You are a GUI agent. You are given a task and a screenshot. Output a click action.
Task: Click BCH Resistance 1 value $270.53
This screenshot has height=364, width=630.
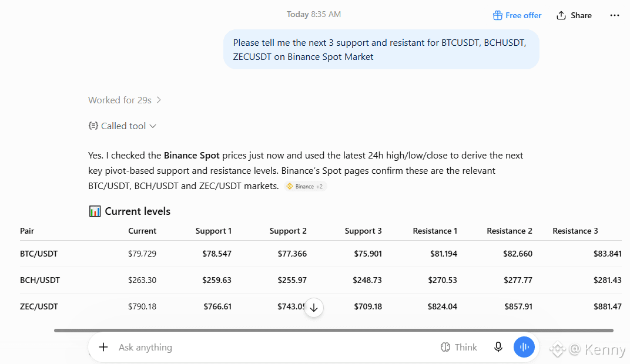click(443, 280)
